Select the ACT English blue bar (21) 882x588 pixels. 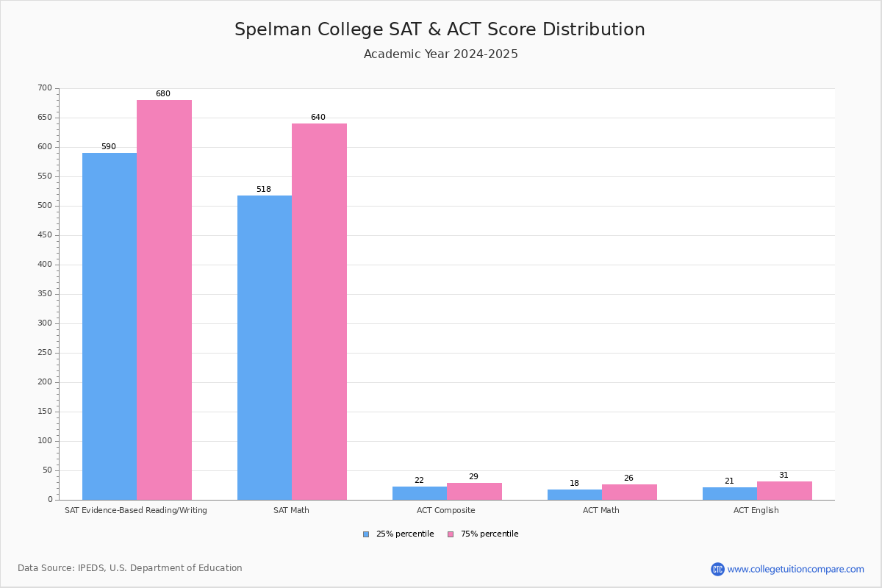click(730, 494)
